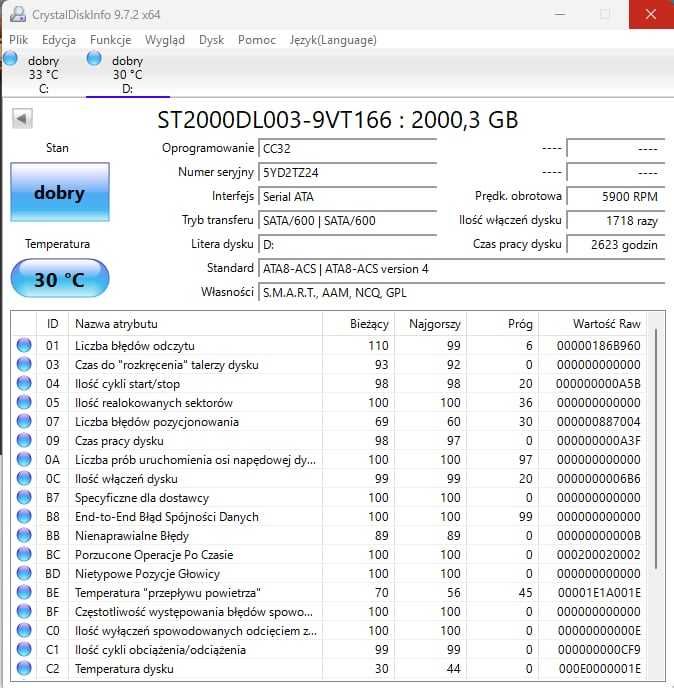The height and width of the screenshot is (688, 674).
Task: Click the CrystalDiskInfo app icon in title bar
Action: tap(18, 14)
